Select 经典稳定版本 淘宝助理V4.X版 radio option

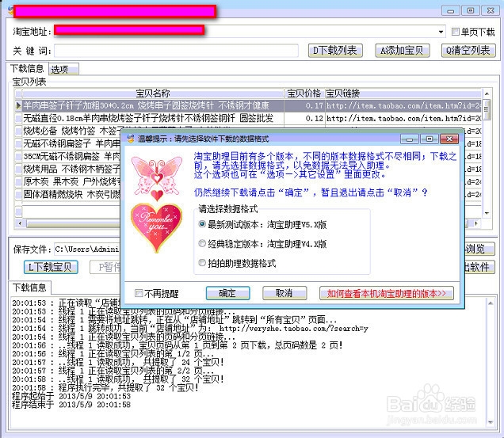coord(202,244)
